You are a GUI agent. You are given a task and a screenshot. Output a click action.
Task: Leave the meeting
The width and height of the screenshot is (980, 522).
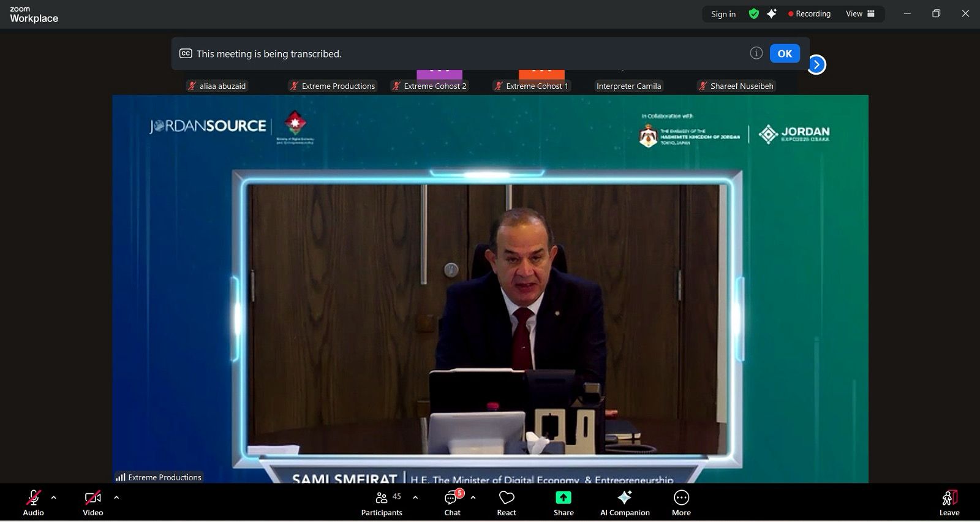point(949,502)
